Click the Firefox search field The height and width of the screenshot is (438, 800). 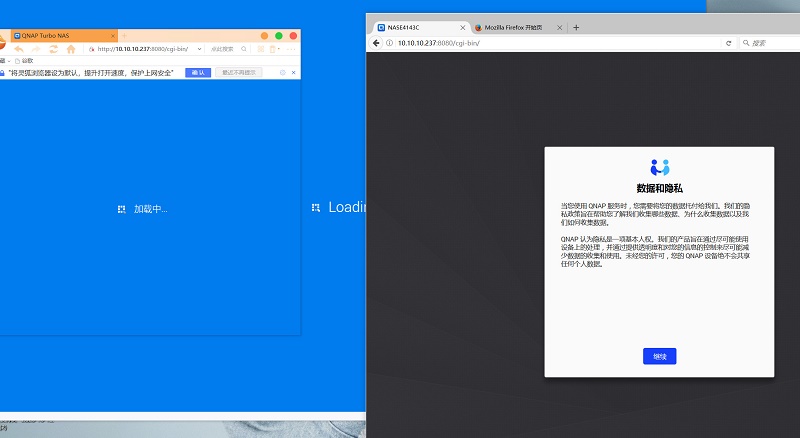coord(770,43)
